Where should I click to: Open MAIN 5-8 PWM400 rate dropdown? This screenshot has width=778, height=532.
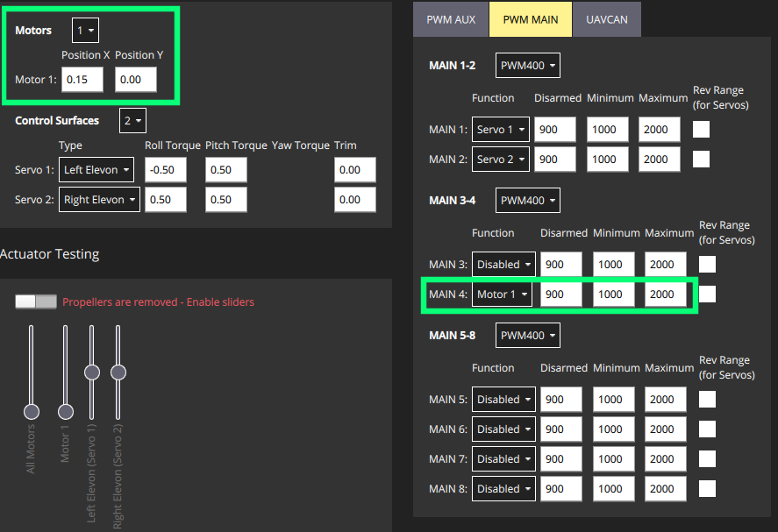tap(527, 335)
